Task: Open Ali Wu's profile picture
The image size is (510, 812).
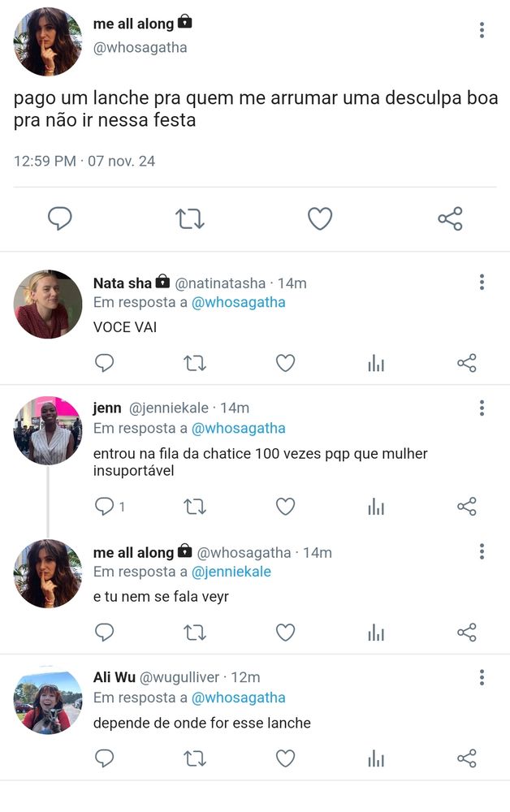Action: point(48,700)
